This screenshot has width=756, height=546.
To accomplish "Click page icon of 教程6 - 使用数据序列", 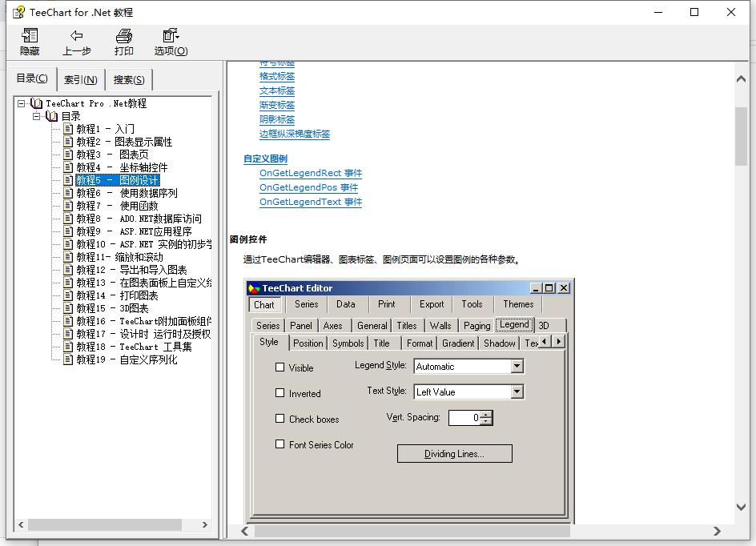I will pyautogui.click(x=68, y=193).
